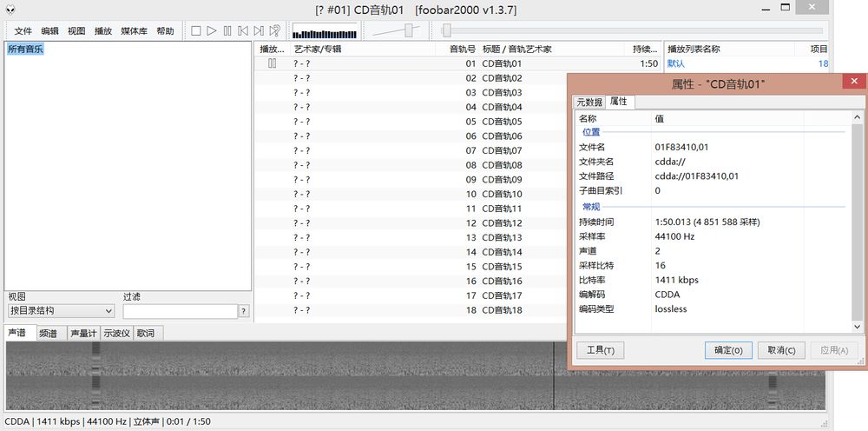The width and height of the screenshot is (868, 431).
Task: Open the 按目录结构 view dropdown
Action: click(x=61, y=311)
